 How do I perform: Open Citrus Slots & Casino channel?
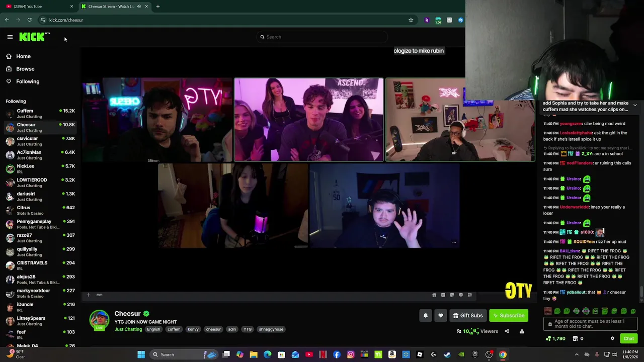[40, 210]
